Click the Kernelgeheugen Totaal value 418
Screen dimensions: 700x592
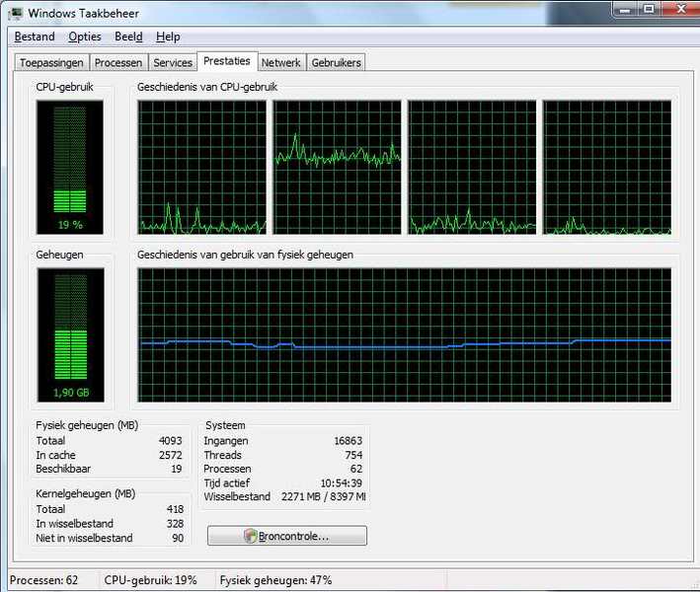[175, 509]
